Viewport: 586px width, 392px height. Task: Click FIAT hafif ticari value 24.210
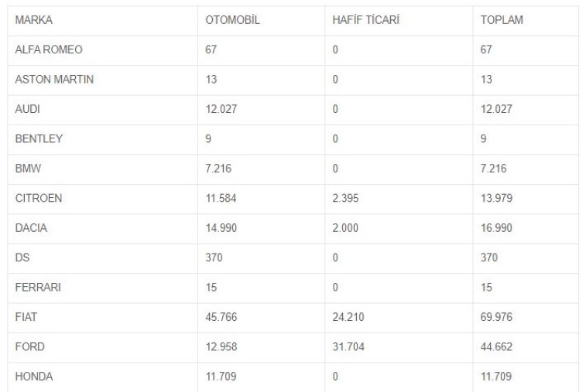(348, 317)
